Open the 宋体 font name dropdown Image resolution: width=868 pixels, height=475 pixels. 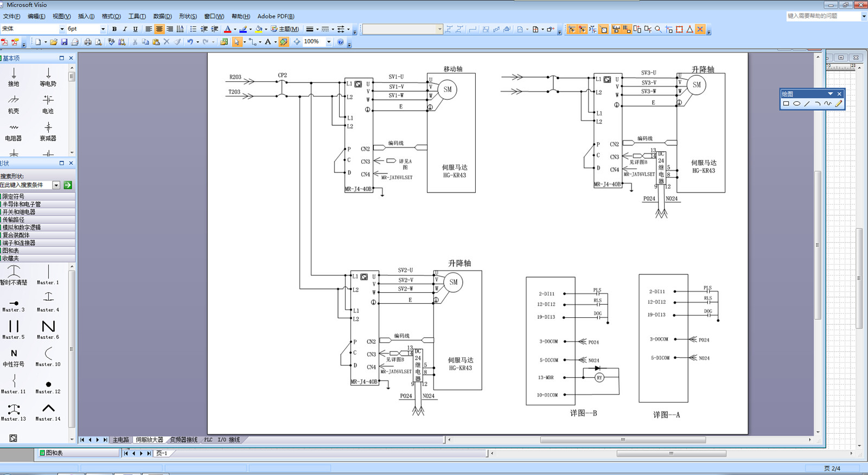click(x=62, y=29)
